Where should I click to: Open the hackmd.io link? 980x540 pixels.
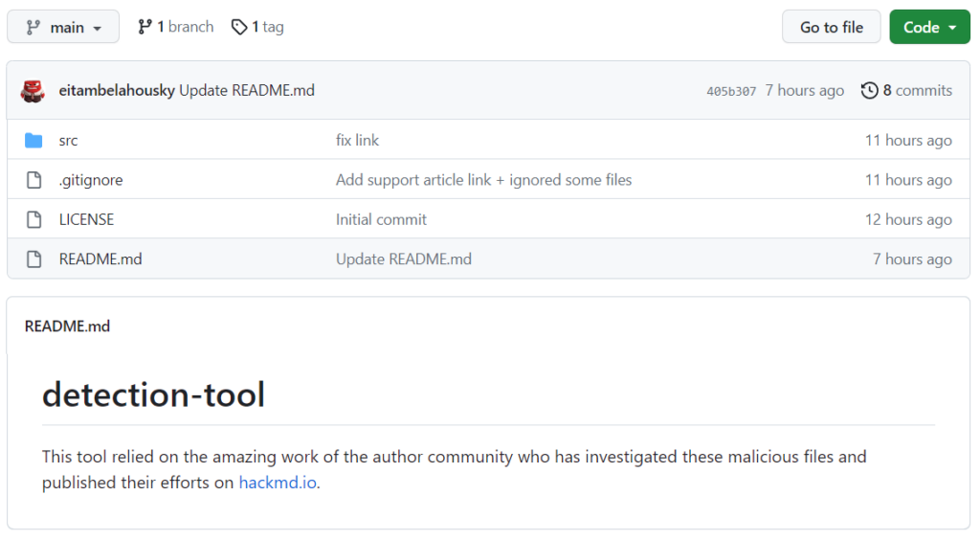[x=278, y=483]
